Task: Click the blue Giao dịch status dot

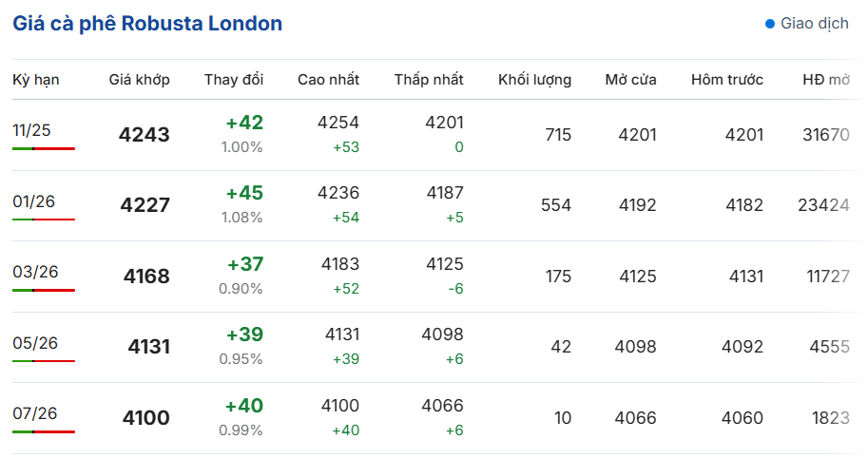Action: [769, 24]
